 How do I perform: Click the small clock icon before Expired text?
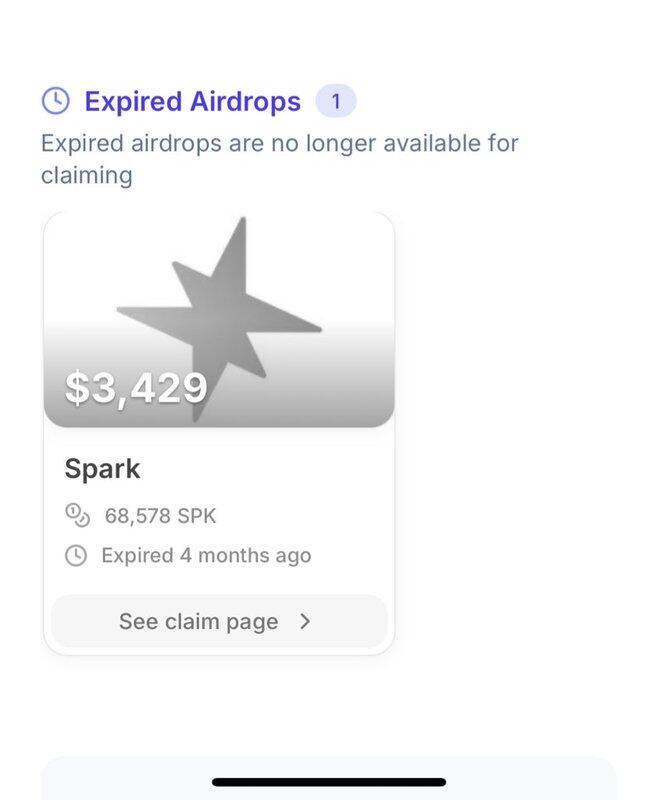click(x=76, y=555)
